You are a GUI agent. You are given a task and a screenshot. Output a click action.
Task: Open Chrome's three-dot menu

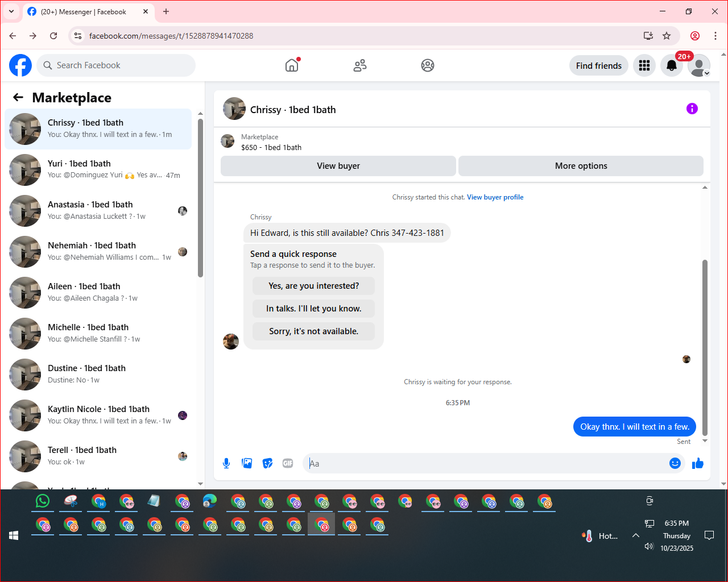click(x=715, y=36)
